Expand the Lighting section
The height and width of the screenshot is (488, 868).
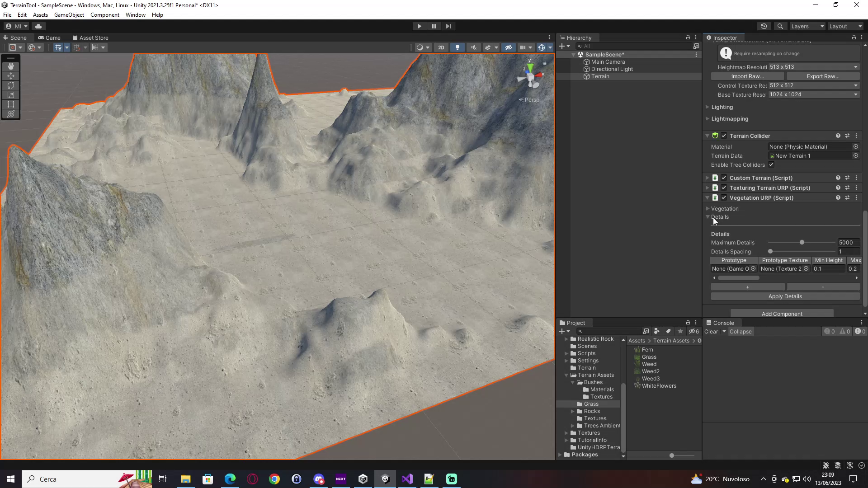pyautogui.click(x=708, y=107)
